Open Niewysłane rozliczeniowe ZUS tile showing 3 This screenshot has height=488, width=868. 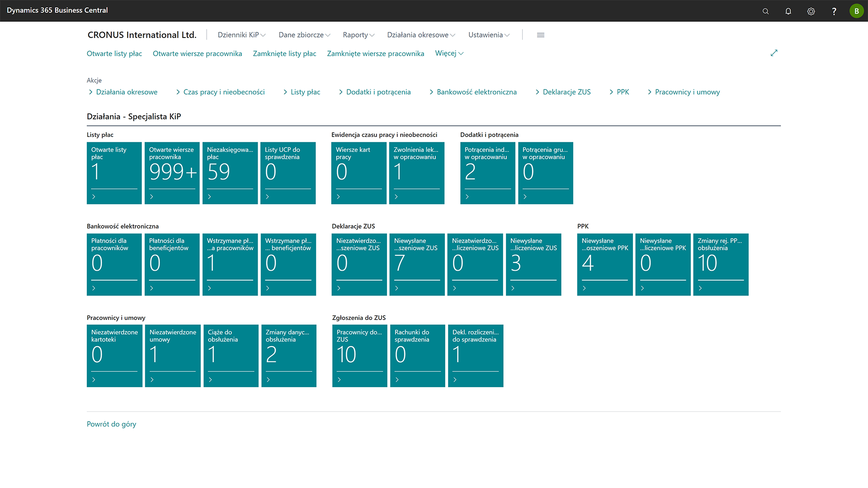(x=533, y=264)
